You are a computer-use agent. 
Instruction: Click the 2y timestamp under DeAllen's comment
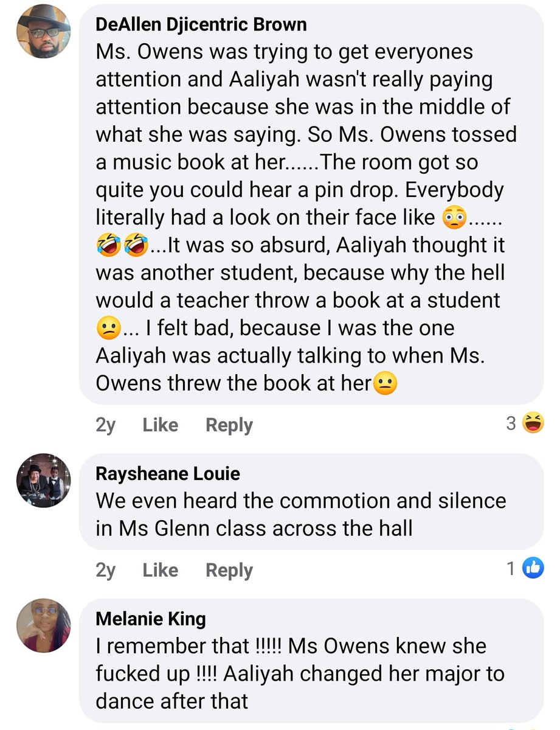(105, 425)
